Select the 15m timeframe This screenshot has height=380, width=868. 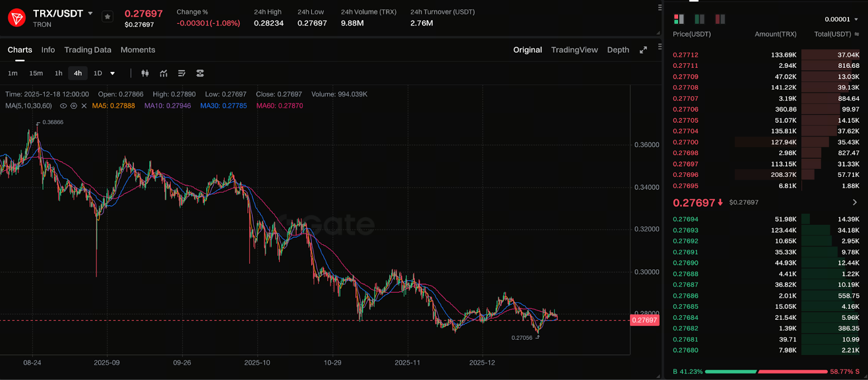point(36,73)
